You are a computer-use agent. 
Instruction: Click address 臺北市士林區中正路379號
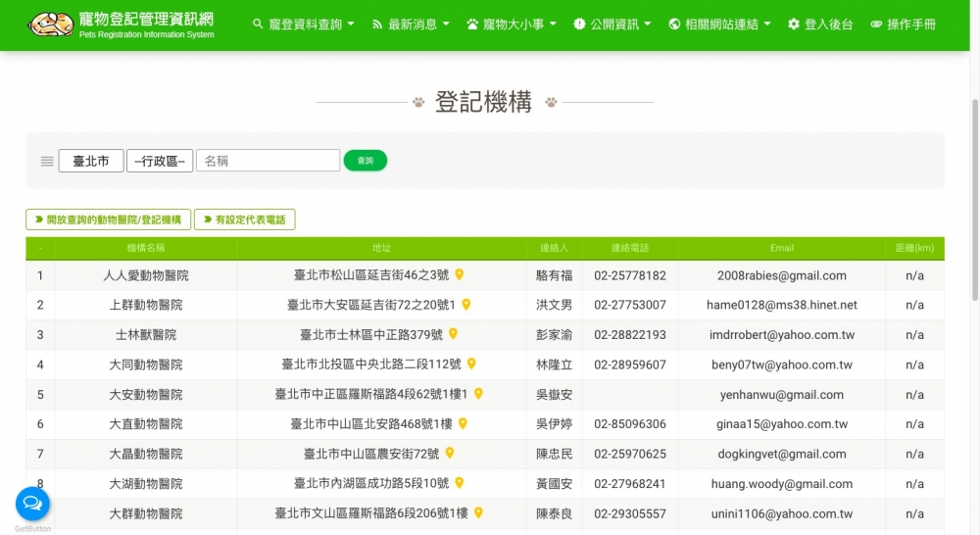click(x=371, y=334)
